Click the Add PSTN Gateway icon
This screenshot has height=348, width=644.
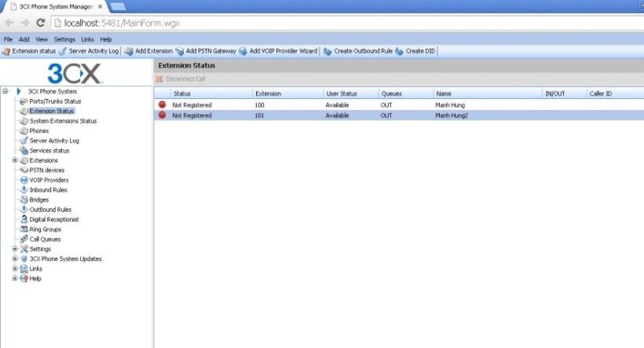(x=180, y=51)
